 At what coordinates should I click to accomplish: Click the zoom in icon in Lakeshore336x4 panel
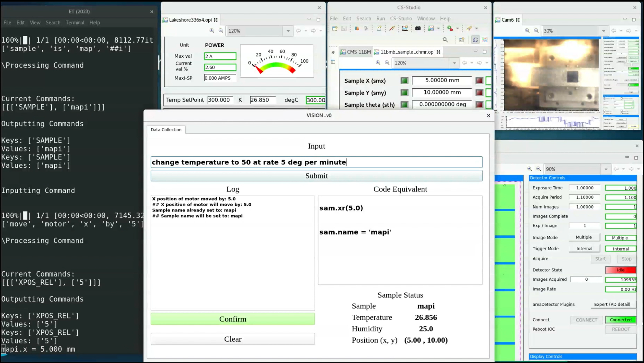coord(212,31)
